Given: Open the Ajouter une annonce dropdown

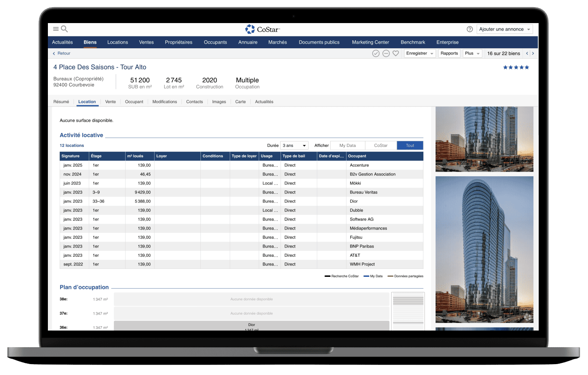Looking at the screenshot, I should (x=504, y=29).
